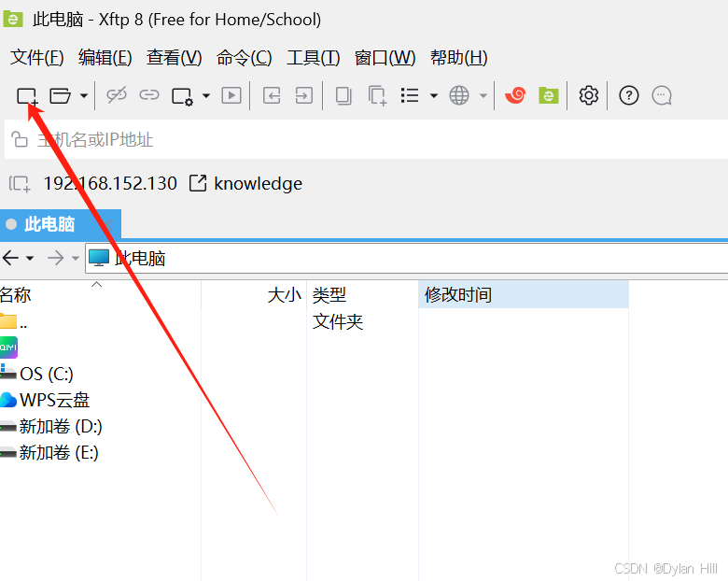The image size is (728, 581).
Task: Select the 此电脑 tab
Action: 61,224
